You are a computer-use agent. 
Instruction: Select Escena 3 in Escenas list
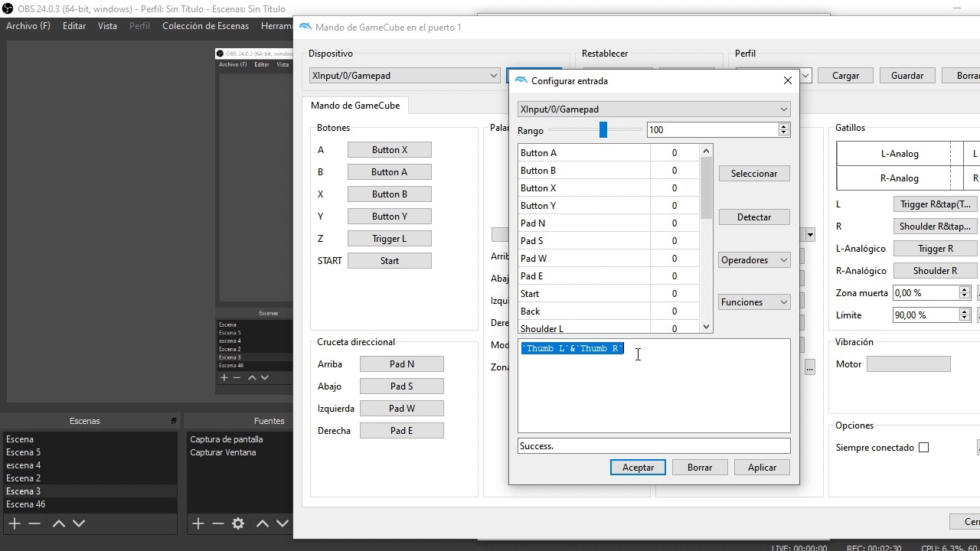coord(90,491)
